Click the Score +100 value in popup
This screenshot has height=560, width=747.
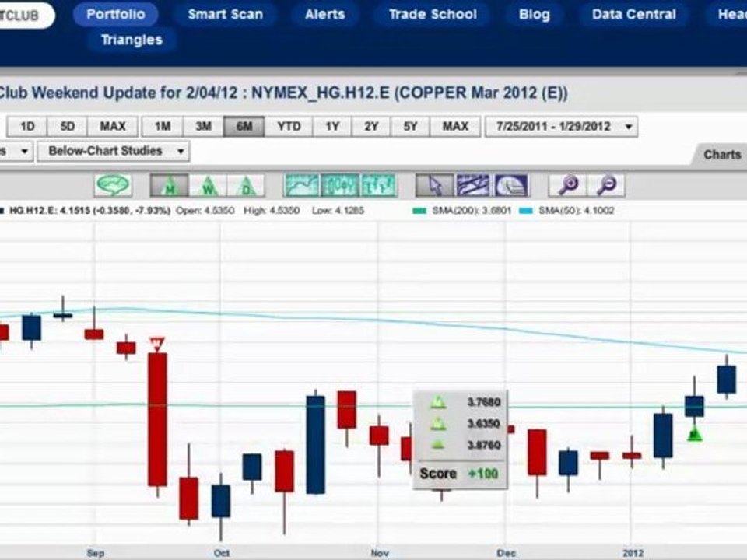483,474
